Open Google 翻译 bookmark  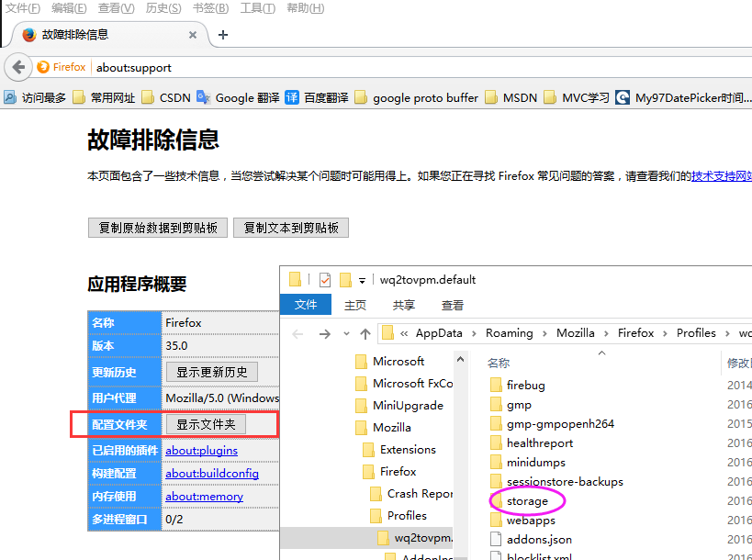(239, 98)
